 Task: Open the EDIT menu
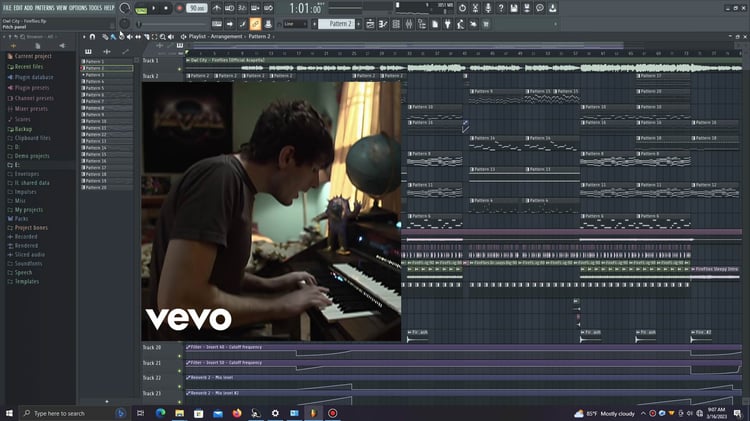(x=18, y=8)
